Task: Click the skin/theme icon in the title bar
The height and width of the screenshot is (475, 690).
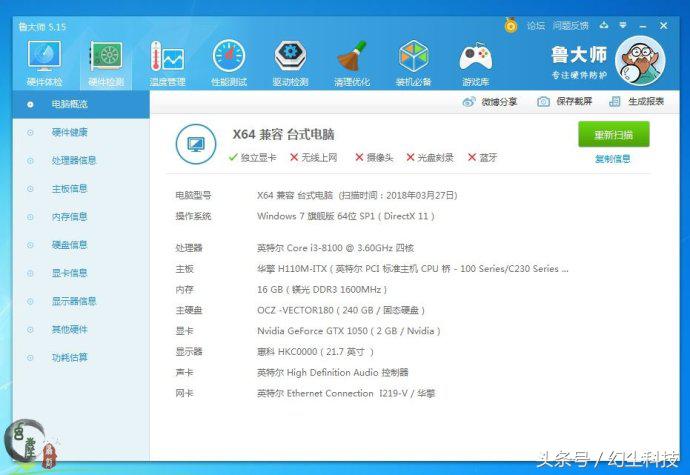Action: point(604,26)
